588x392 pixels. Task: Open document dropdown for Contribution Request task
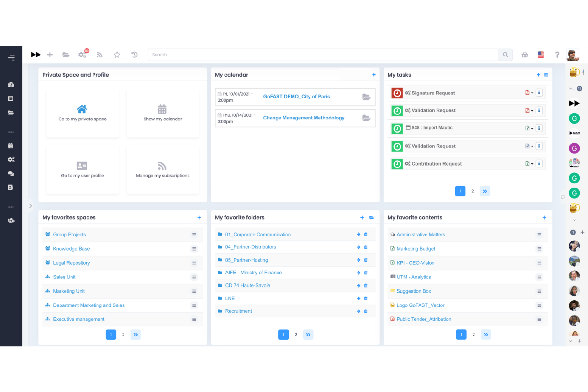point(529,164)
